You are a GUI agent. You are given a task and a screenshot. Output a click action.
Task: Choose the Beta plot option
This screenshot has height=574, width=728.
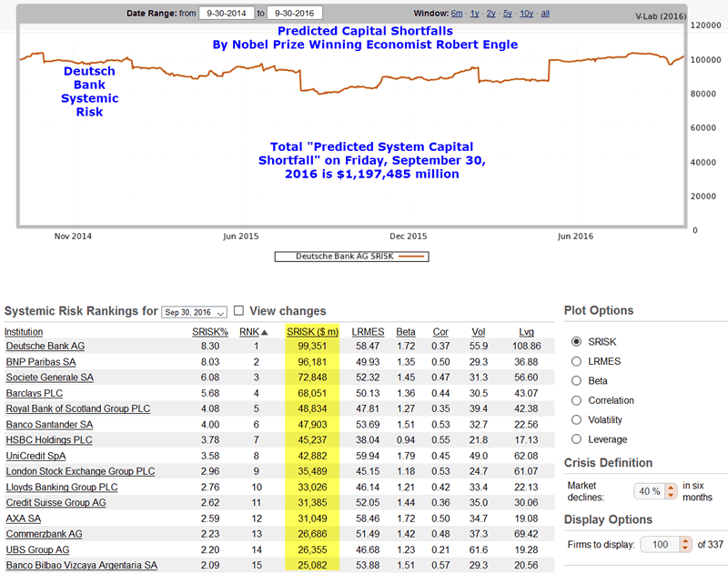[576, 380]
